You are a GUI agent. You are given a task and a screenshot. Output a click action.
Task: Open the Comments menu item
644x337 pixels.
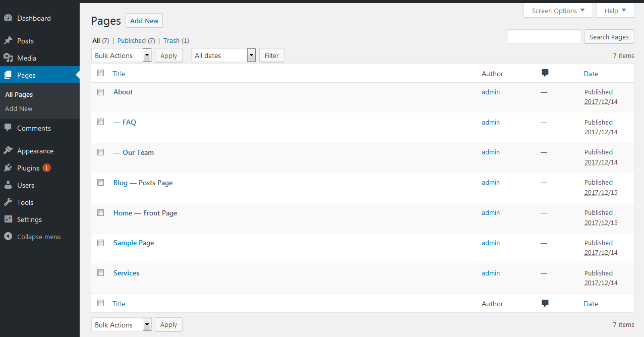coord(34,128)
